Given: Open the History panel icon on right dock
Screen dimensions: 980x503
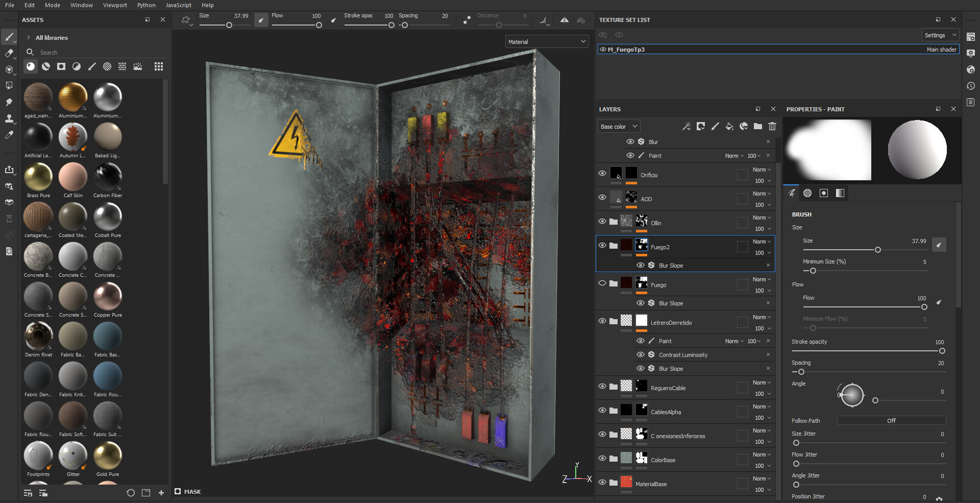Looking at the screenshot, I should (x=971, y=86).
